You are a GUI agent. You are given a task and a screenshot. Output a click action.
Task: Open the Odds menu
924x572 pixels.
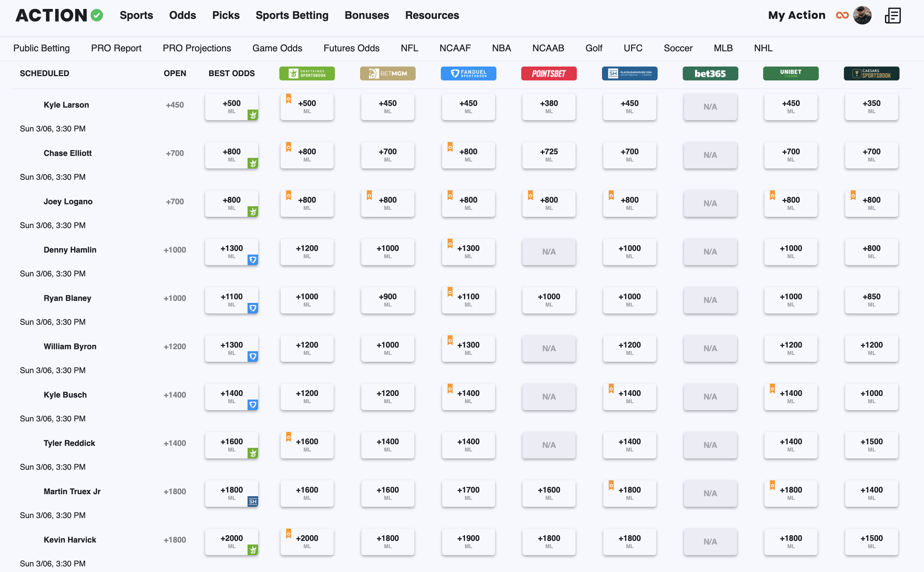tap(182, 16)
